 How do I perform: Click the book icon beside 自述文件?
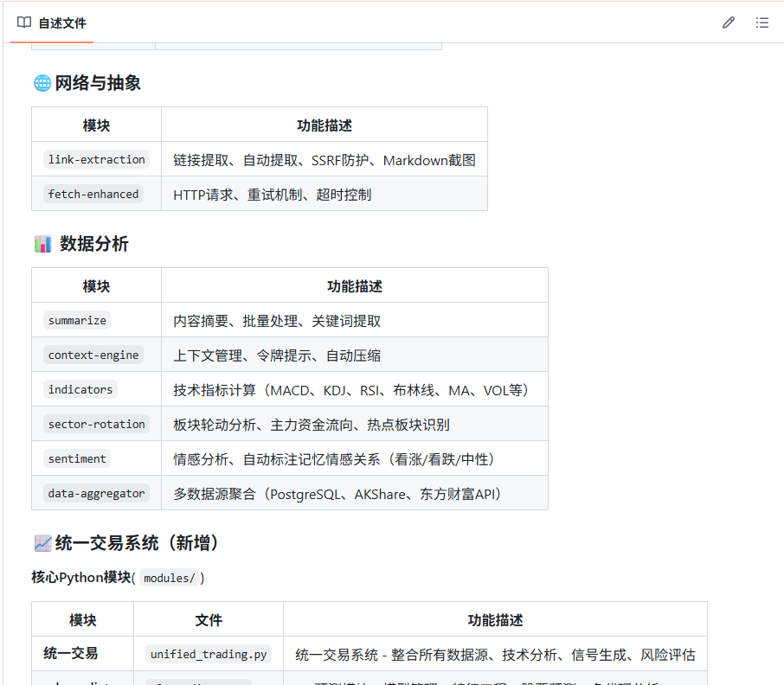(24, 22)
